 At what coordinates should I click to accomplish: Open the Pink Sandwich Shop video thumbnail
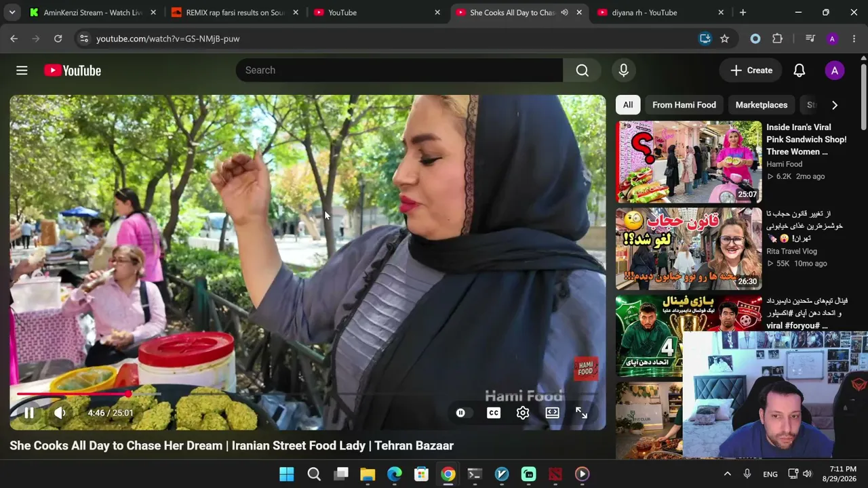(689, 162)
